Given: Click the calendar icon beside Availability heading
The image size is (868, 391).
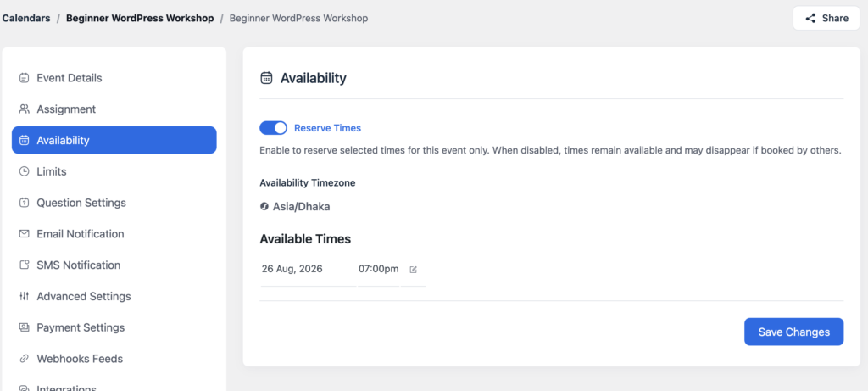Looking at the screenshot, I should pos(266,78).
